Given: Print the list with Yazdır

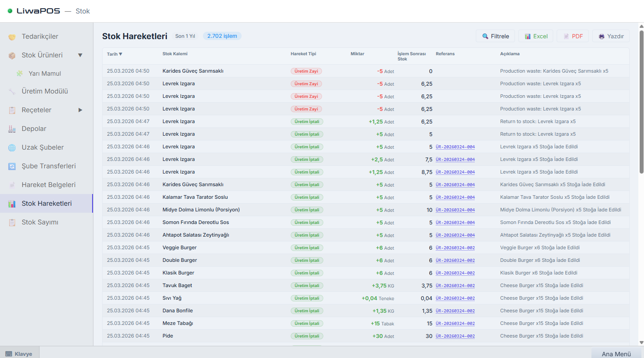Looking at the screenshot, I should [611, 36].
